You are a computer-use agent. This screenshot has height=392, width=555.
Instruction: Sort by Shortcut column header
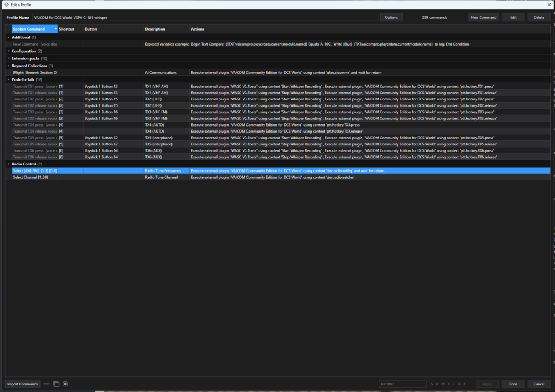pos(70,29)
